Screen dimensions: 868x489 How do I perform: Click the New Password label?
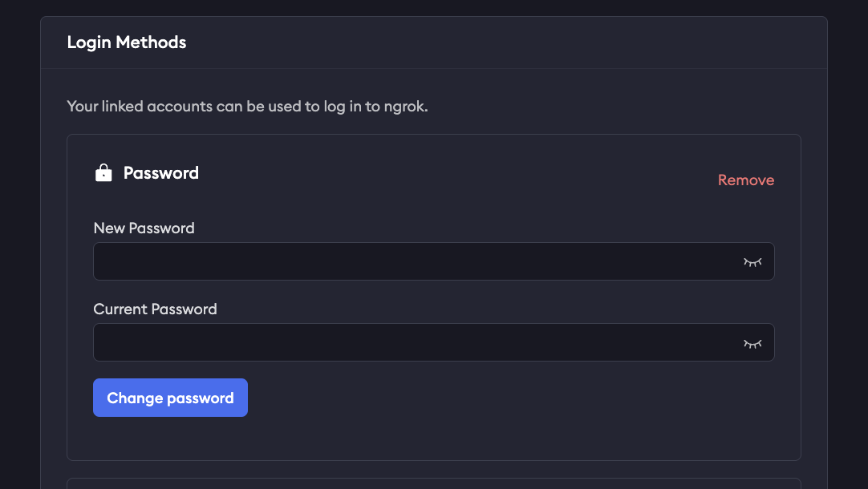click(144, 228)
